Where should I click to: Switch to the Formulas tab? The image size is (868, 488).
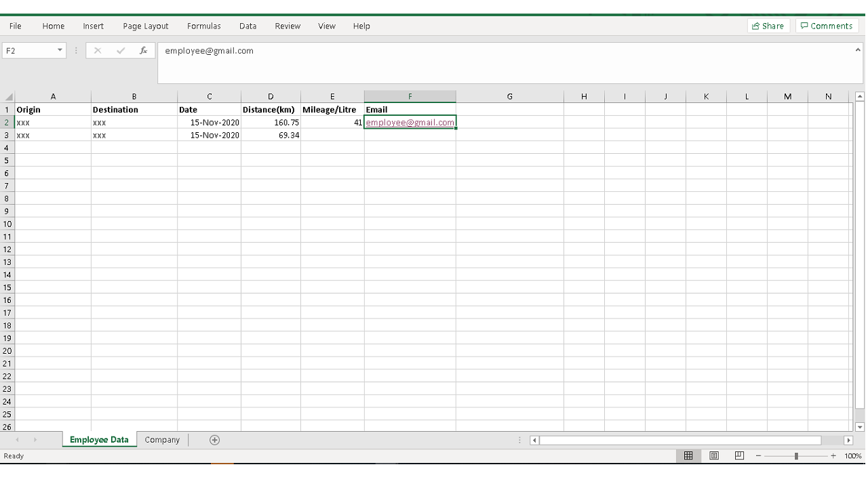click(x=204, y=26)
